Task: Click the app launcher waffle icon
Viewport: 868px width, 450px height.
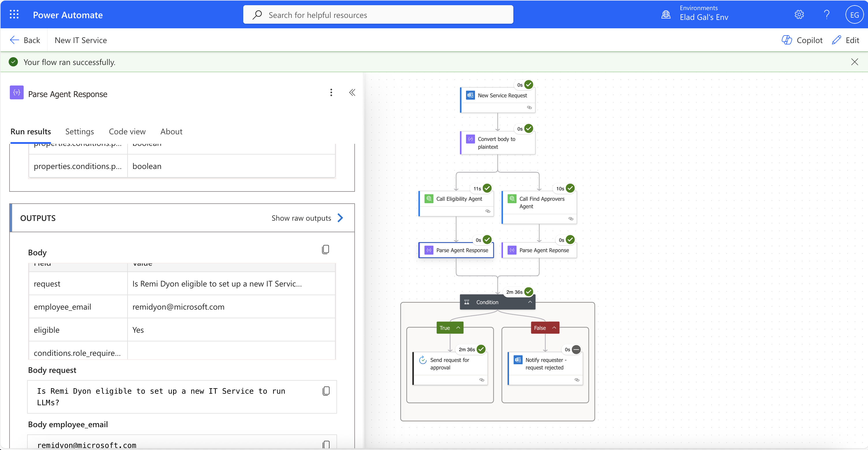Action: [x=14, y=14]
